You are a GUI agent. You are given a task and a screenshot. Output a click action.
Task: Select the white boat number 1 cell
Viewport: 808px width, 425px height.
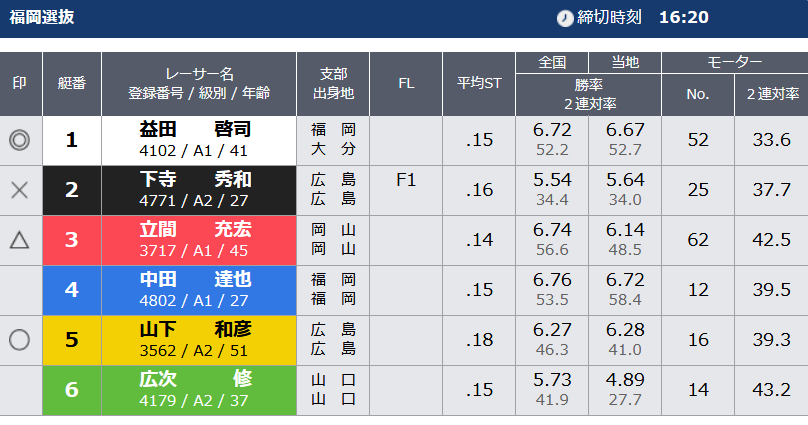click(x=72, y=141)
